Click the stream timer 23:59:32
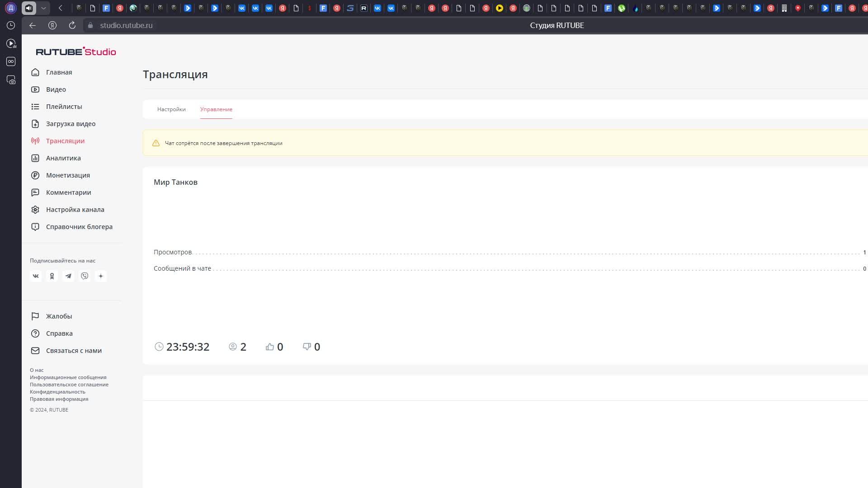Viewport: 868px width, 488px height. (x=188, y=347)
